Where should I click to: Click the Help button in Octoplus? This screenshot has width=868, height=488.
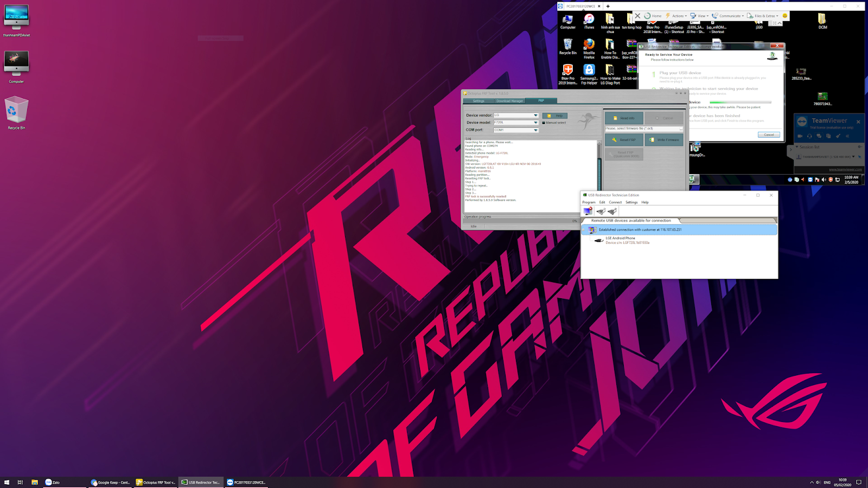coord(555,115)
